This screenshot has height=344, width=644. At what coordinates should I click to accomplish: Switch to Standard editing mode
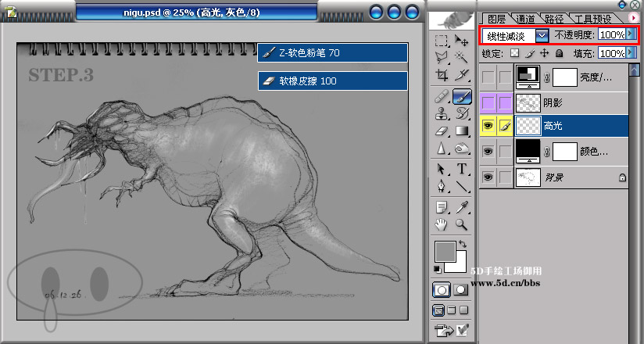click(442, 290)
